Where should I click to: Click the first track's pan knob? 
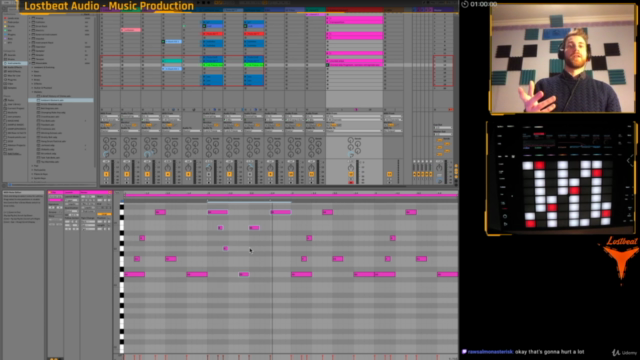coord(106,168)
